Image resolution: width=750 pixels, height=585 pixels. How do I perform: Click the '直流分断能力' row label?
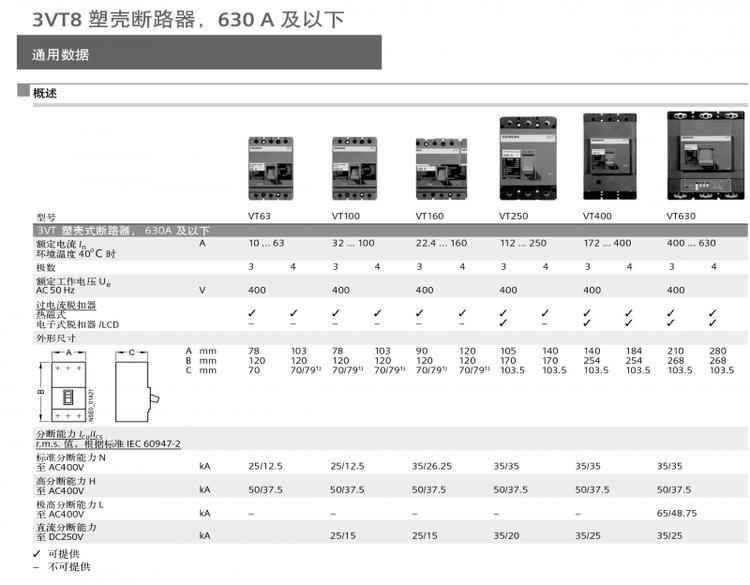point(66,528)
